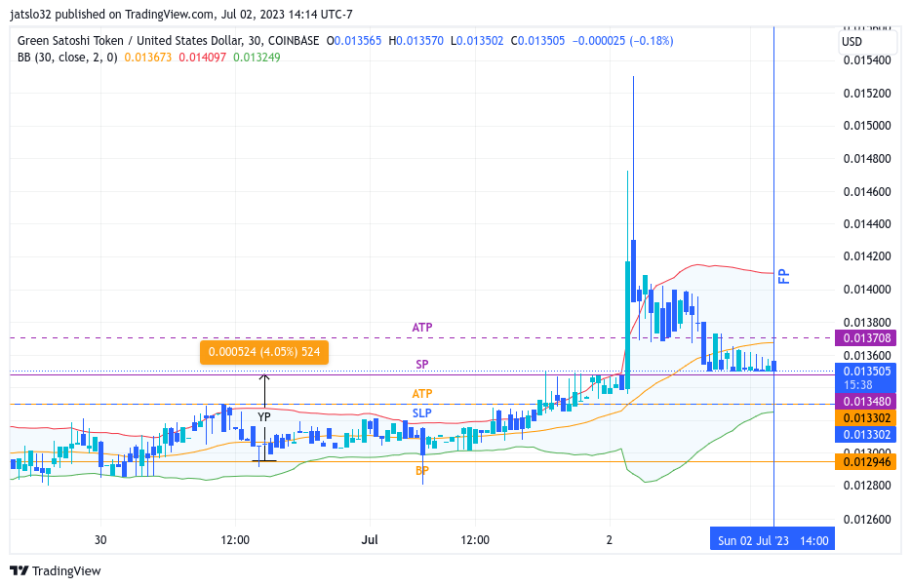Click the orange 0.013302 price tag
The width and height of the screenshot is (911, 588).
point(867,417)
